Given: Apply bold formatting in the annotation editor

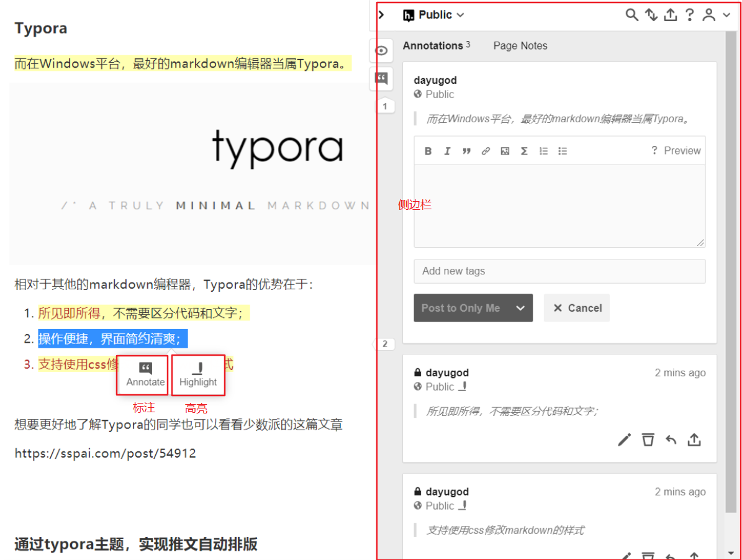Looking at the screenshot, I should (x=428, y=151).
